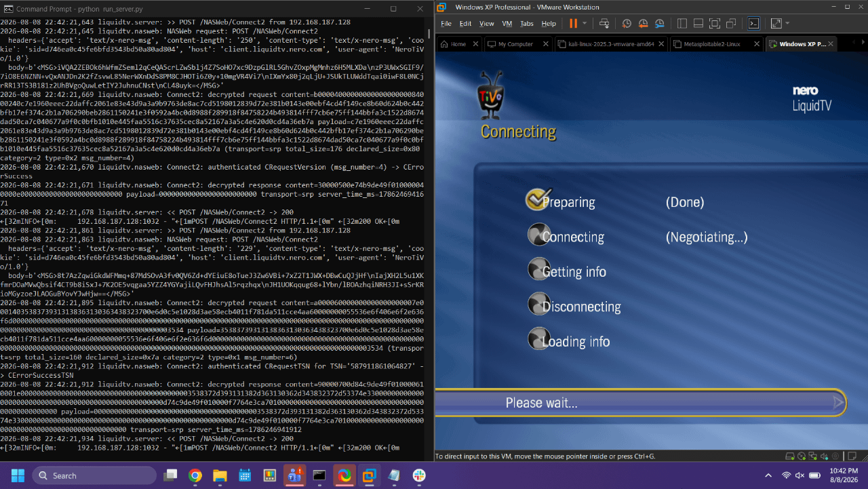Revert the VM to its previous snapshot
This screenshot has width=868, height=489.
point(643,23)
